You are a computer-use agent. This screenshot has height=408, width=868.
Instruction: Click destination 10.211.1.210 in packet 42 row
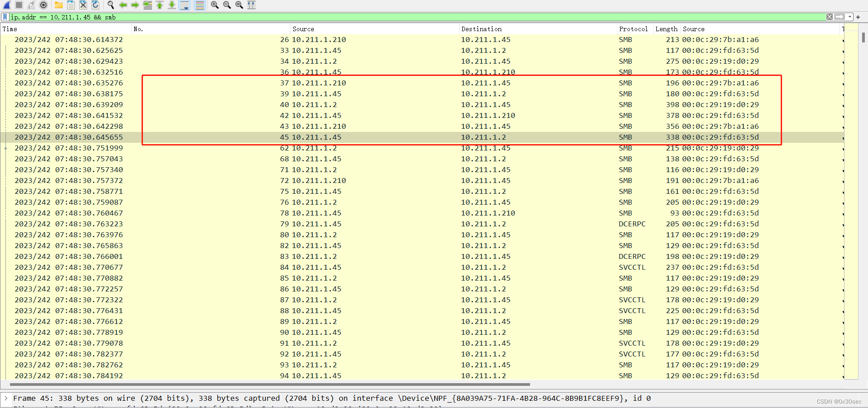click(488, 116)
